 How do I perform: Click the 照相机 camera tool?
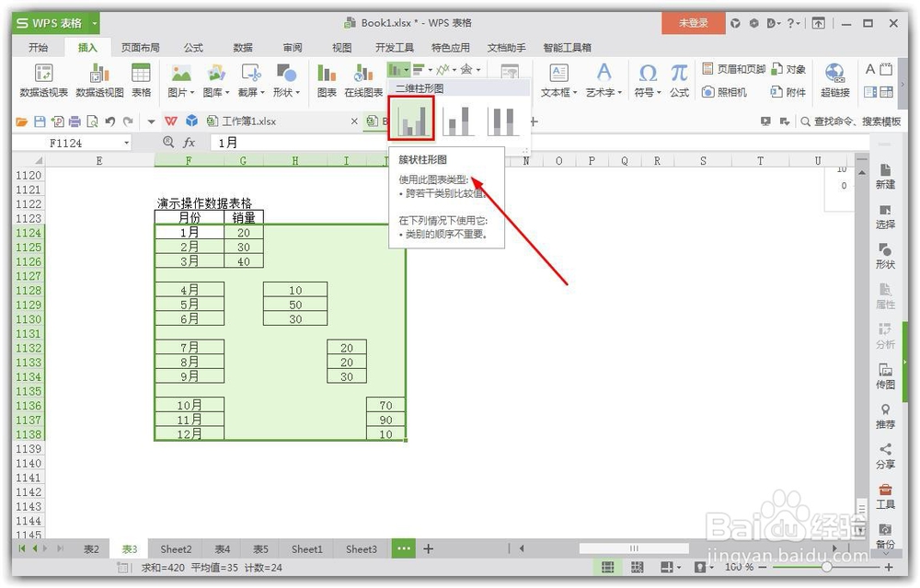(725, 92)
